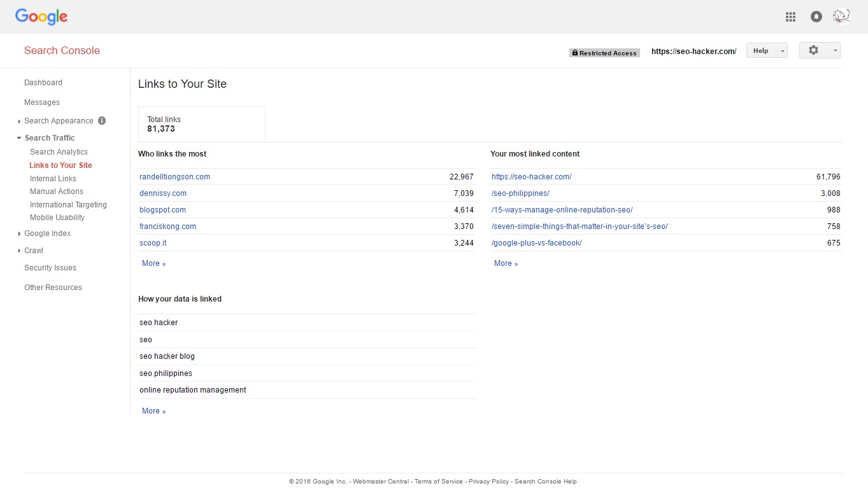The width and height of the screenshot is (868, 488).
Task: Open randelltiongson.com link
Action: (x=174, y=177)
